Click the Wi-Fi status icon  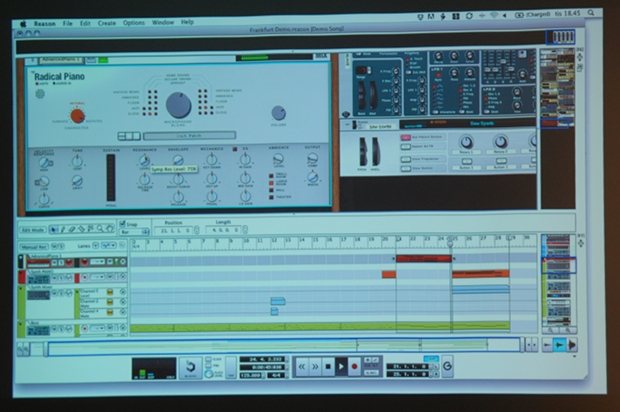493,15
